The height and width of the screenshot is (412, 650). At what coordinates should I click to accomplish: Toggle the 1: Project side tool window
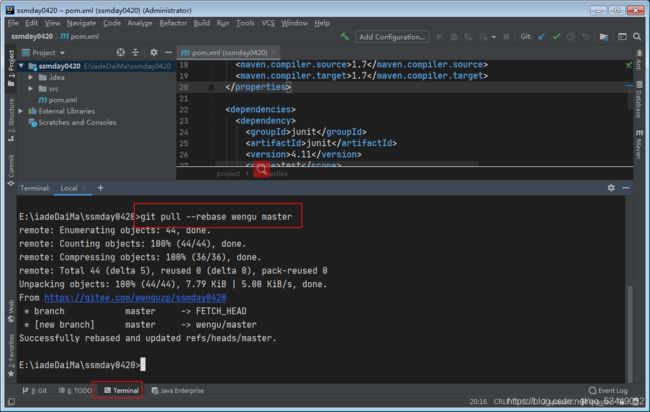point(11,68)
